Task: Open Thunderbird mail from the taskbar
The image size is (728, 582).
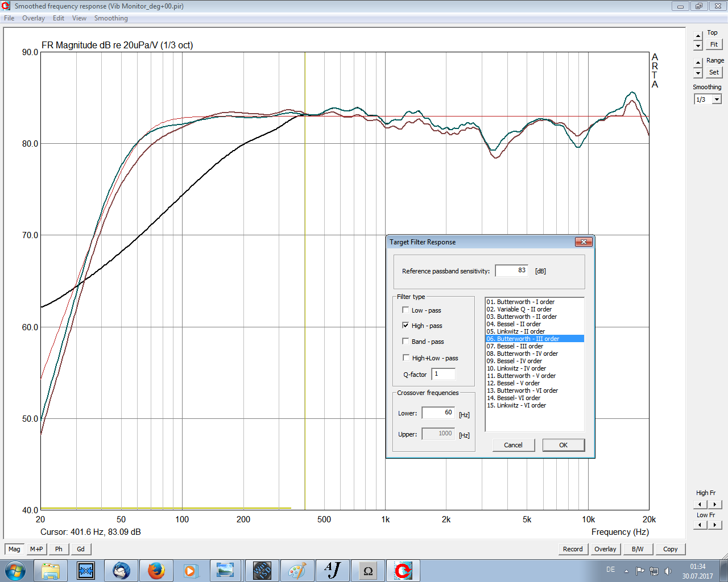Action: pos(121,571)
